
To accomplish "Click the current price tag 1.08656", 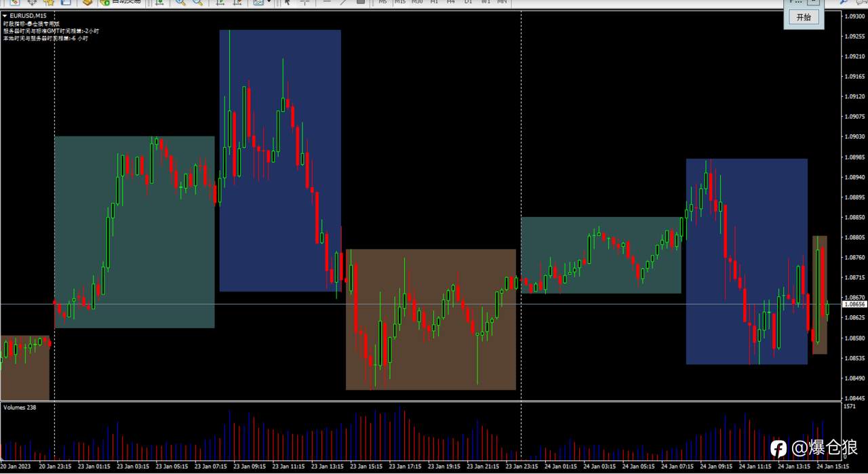I will tap(854, 304).
